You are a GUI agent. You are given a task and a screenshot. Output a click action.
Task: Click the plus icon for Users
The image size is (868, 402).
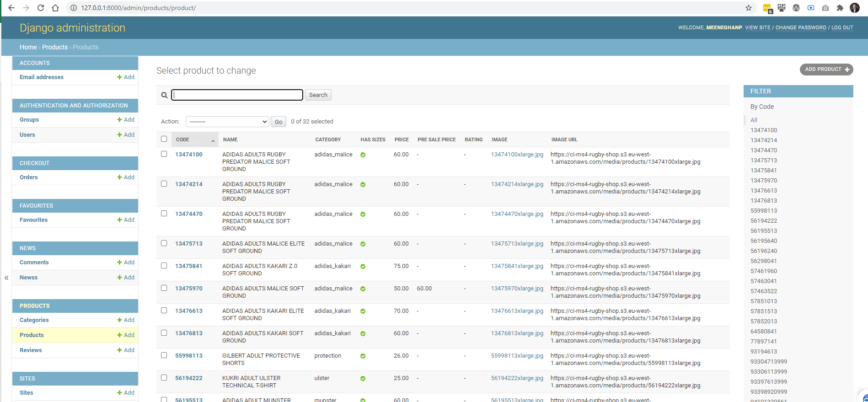pos(119,135)
